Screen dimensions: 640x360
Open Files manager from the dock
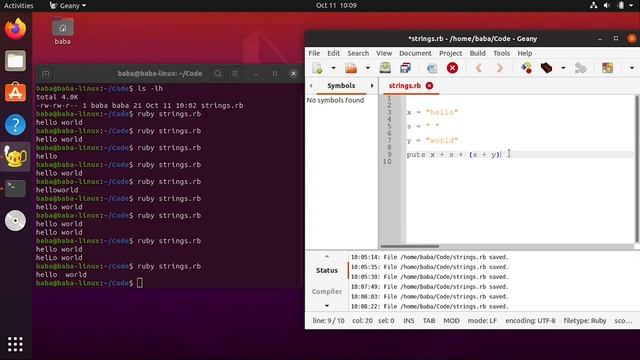(16, 61)
